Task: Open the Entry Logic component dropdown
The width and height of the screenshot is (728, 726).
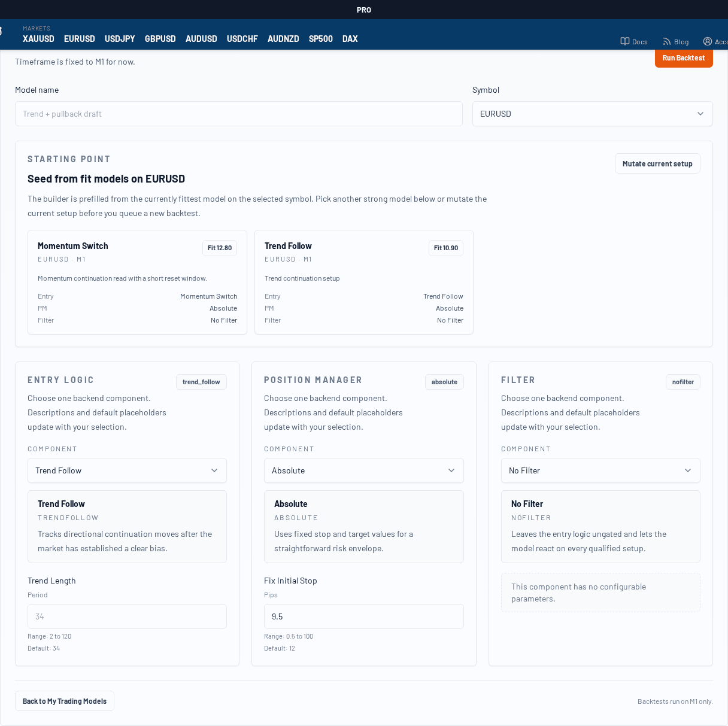Action: click(x=127, y=470)
